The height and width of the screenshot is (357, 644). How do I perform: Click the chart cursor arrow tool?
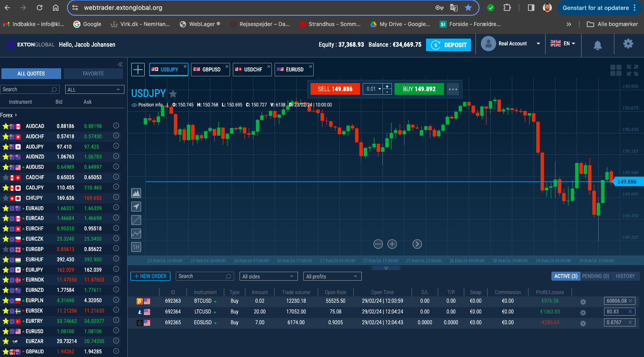(136, 207)
